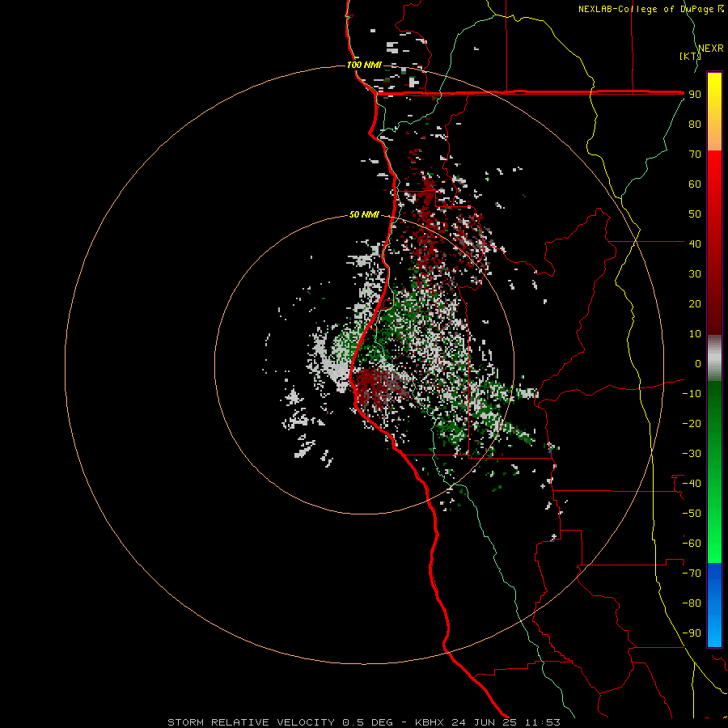This screenshot has height=728, width=728.
Task: Select the -30 knot scale label
Action: (692, 454)
